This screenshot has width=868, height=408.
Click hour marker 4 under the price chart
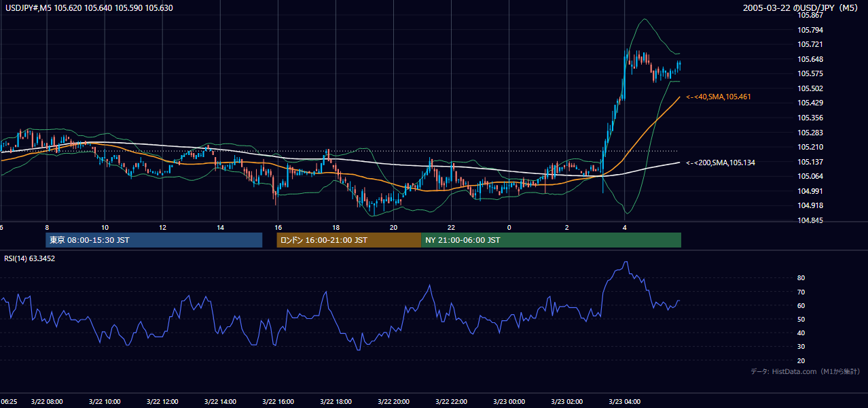coord(625,228)
